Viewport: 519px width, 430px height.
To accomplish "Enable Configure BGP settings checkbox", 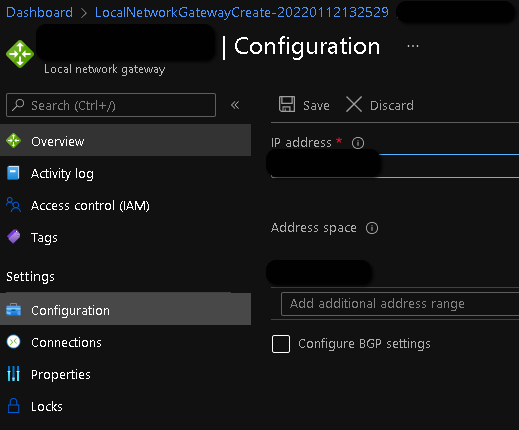I will 281,344.
